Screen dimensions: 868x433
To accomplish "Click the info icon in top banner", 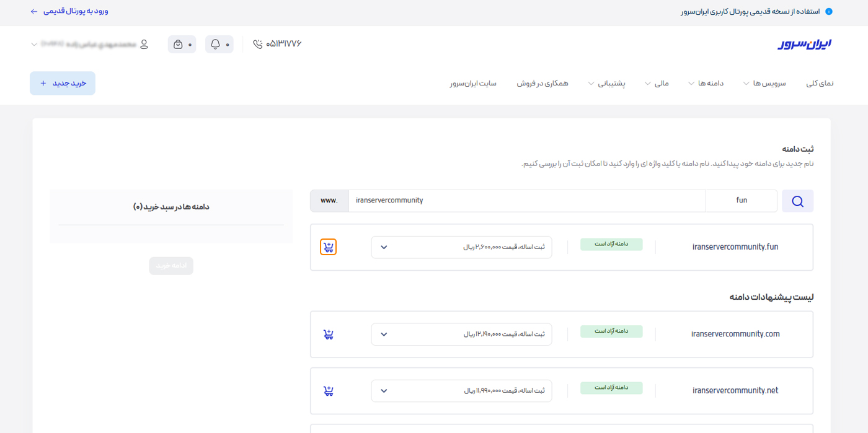I will pyautogui.click(x=828, y=12).
